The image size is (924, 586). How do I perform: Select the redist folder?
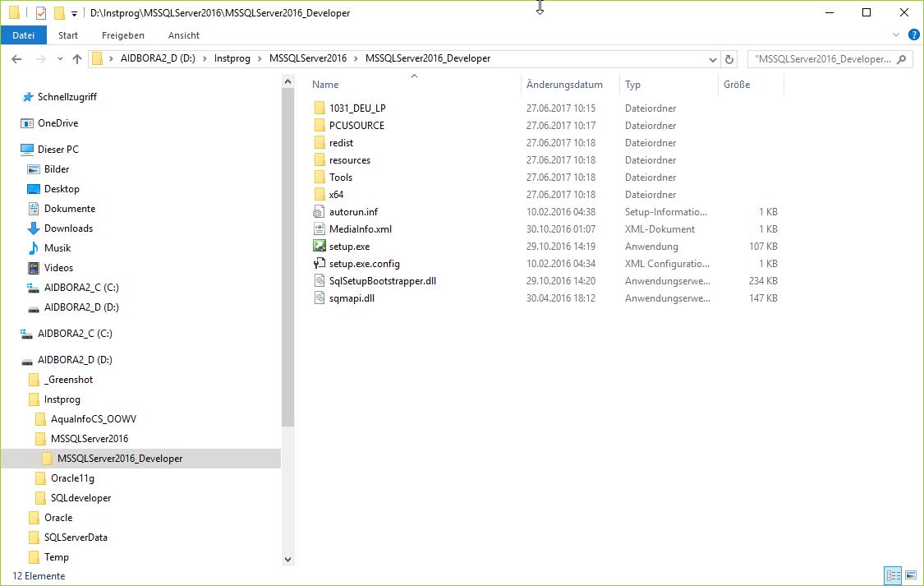[x=341, y=143]
